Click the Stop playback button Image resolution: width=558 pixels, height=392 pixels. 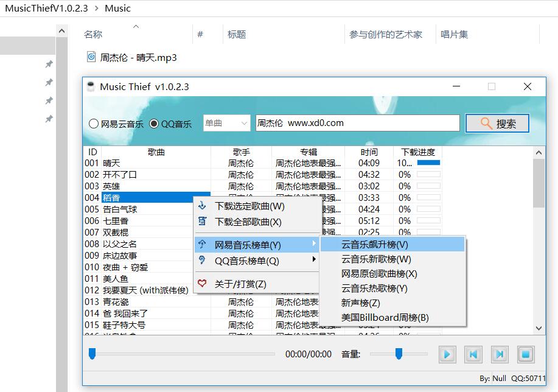click(526, 354)
